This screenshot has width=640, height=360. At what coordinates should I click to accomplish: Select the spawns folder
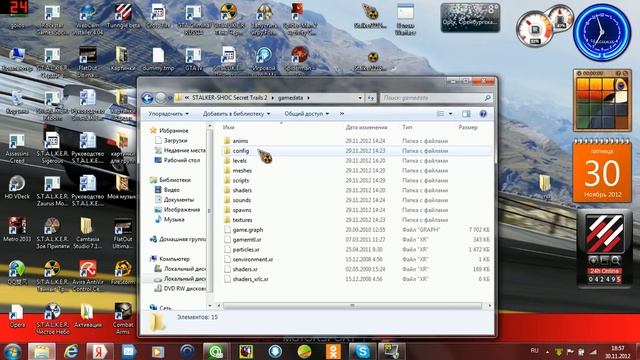point(242,210)
